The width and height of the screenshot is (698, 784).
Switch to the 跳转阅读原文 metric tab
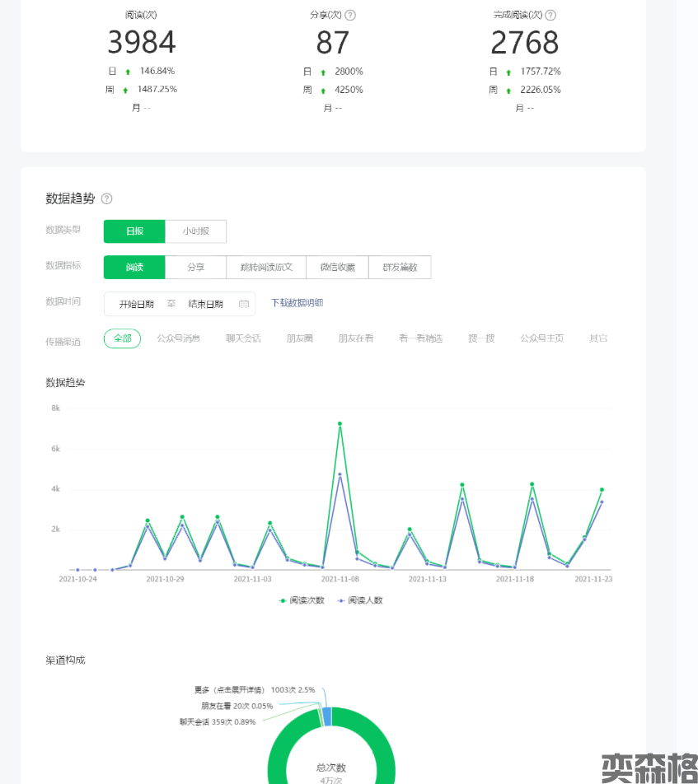coord(266,268)
